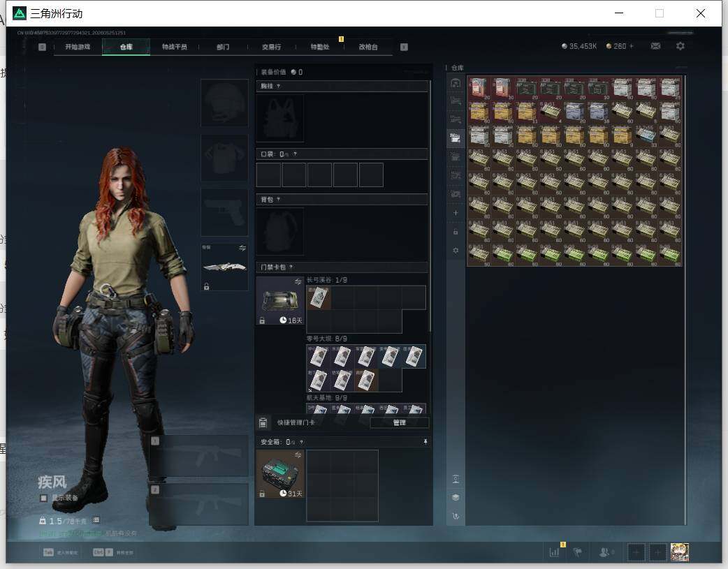728x569 pixels.
Task: Select the safe box with 31天
Action: [280, 474]
